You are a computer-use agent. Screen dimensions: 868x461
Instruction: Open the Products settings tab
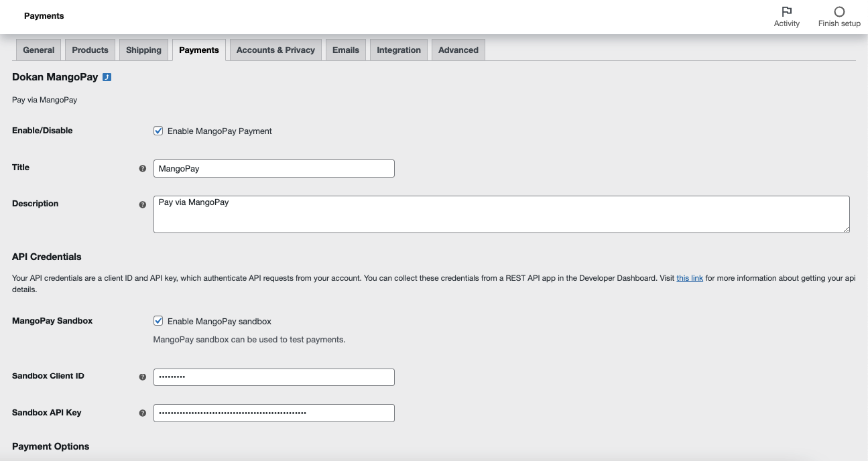point(90,49)
